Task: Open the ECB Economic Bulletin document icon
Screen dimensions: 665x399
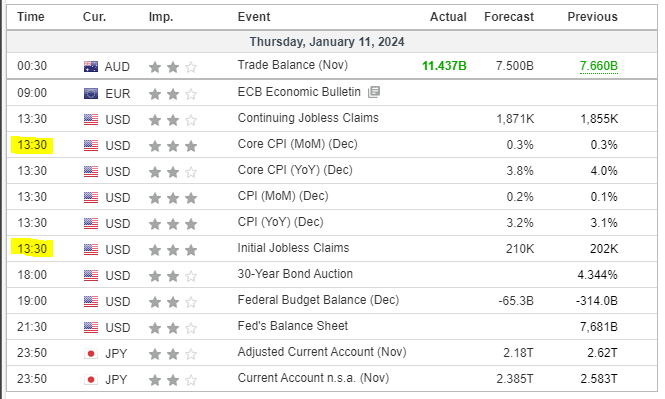Action: click(374, 92)
